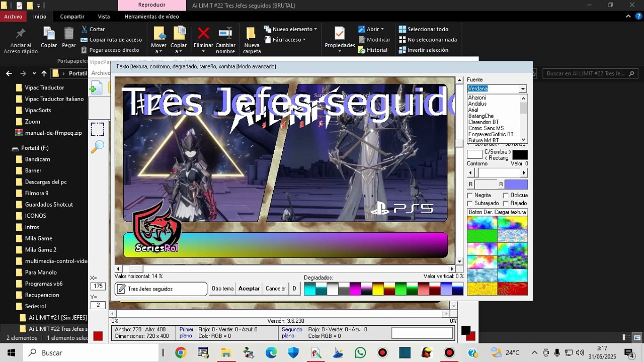Screen dimensions: 644x362
Task: Select the Filmora 9 folder in sidebar
Action: pos(37,193)
